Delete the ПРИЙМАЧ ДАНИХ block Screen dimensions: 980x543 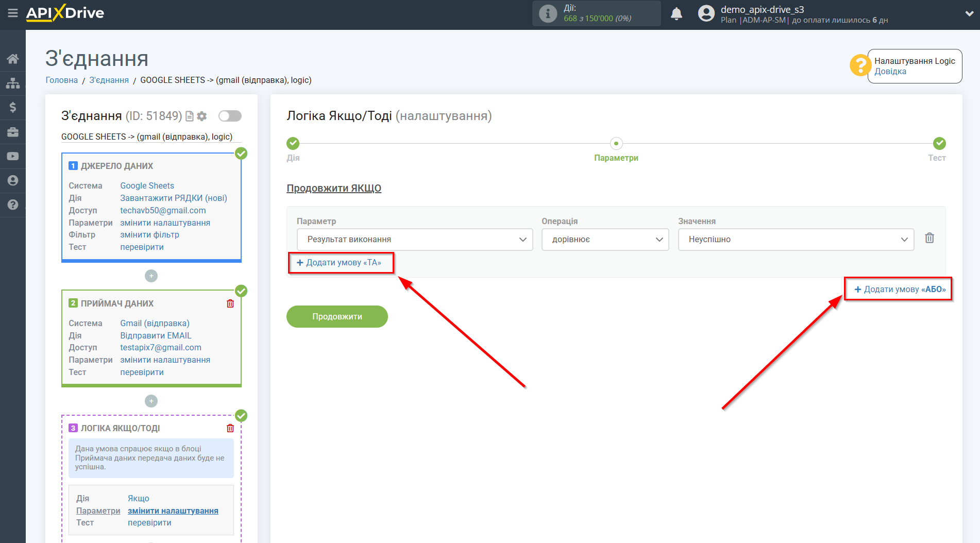[230, 303]
